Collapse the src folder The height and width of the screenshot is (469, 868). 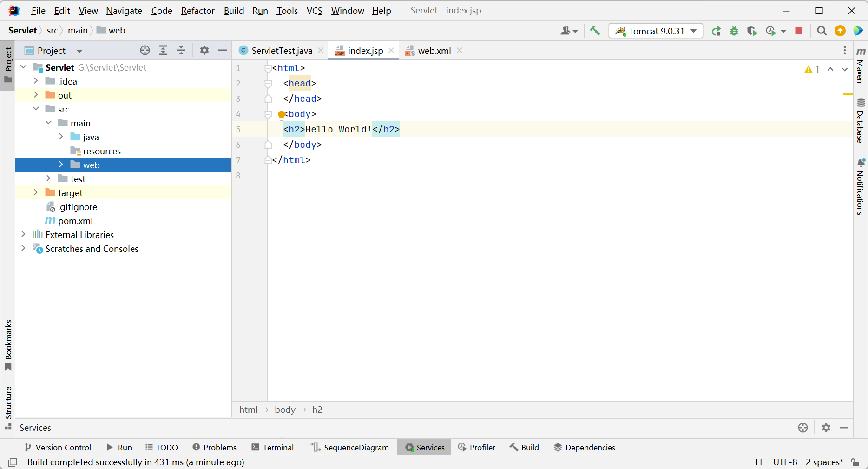[36, 109]
